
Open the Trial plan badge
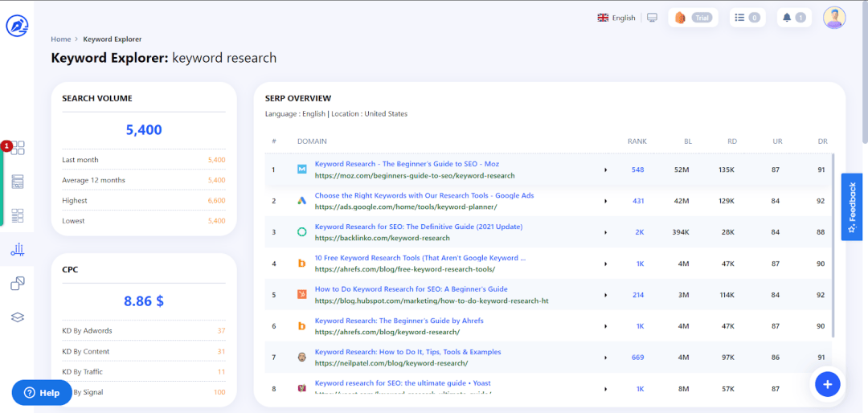[x=693, y=18]
